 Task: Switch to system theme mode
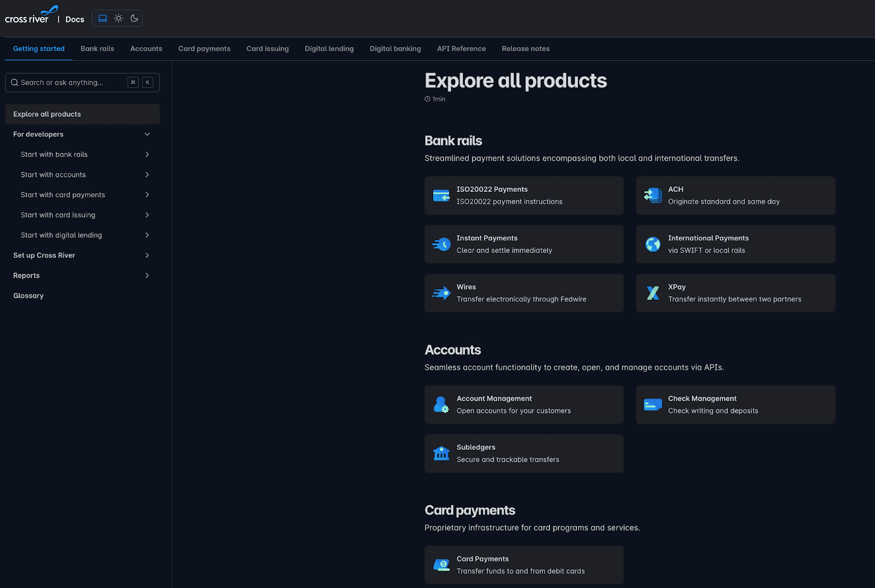[x=102, y=19]
